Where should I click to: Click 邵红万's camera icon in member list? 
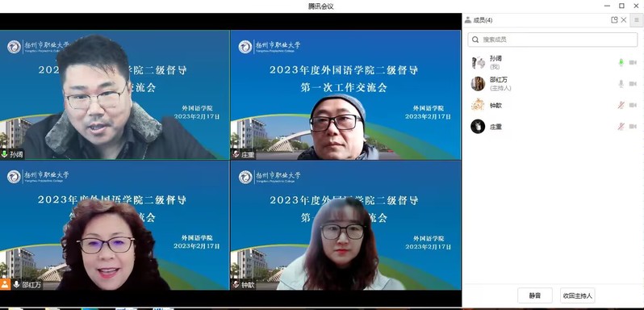(633, 84)
